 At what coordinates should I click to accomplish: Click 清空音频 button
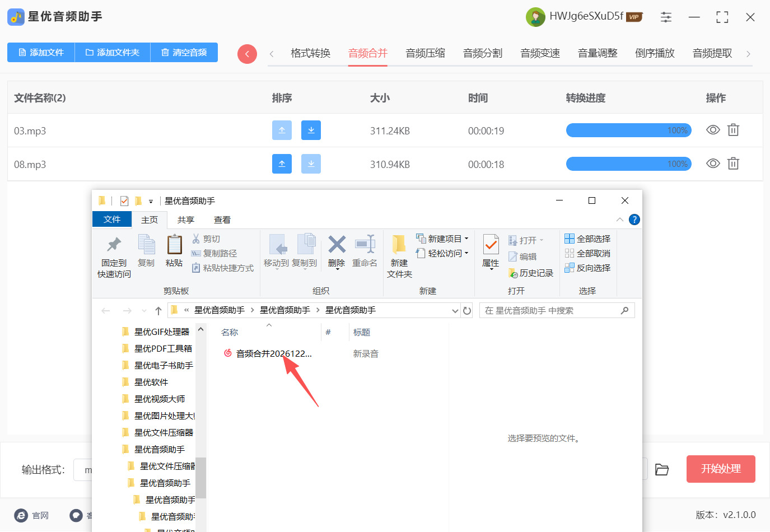(x=184, y=53)
